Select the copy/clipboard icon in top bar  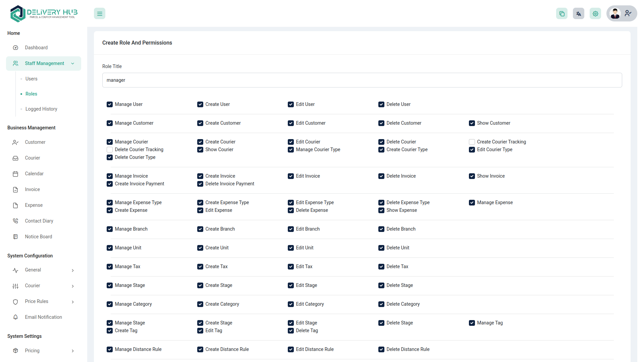562,13
